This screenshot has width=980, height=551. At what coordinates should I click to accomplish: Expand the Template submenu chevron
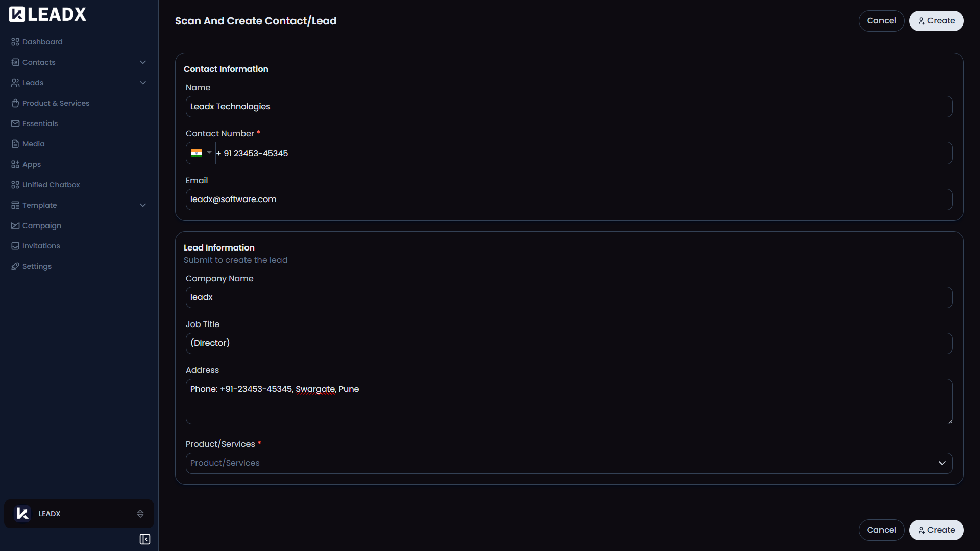(143, 205)
